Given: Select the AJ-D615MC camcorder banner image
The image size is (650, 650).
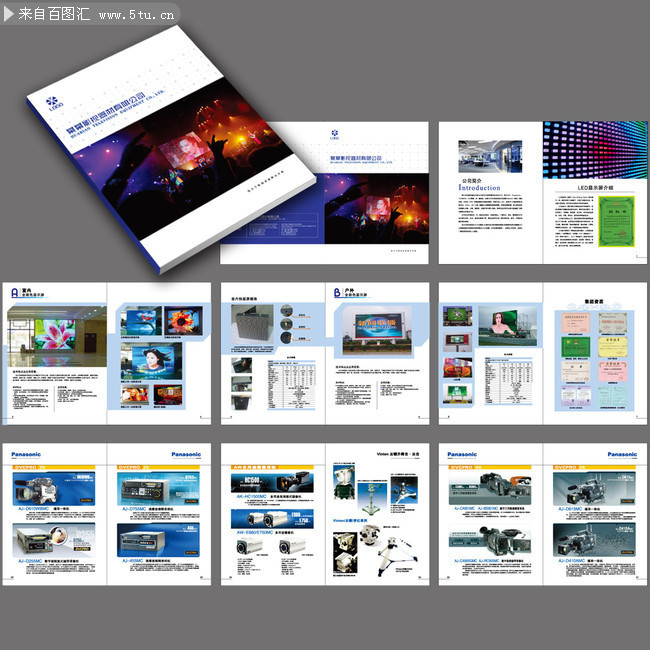Looking at the screenshot, I should coord(594,488).
